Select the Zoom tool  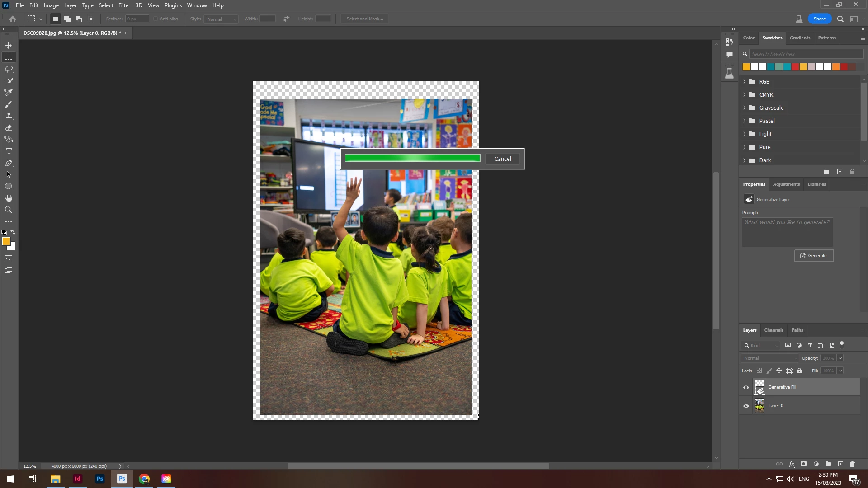coord(9,210)
